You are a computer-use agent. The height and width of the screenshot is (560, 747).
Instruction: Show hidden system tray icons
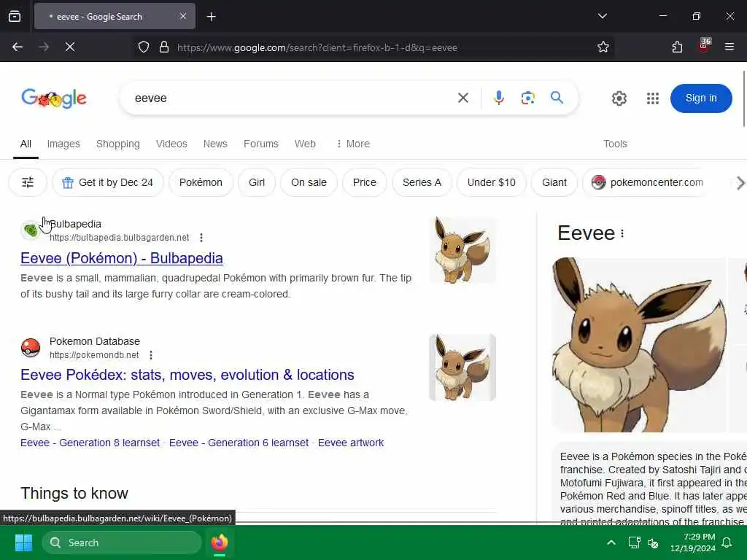coord(611,542)
